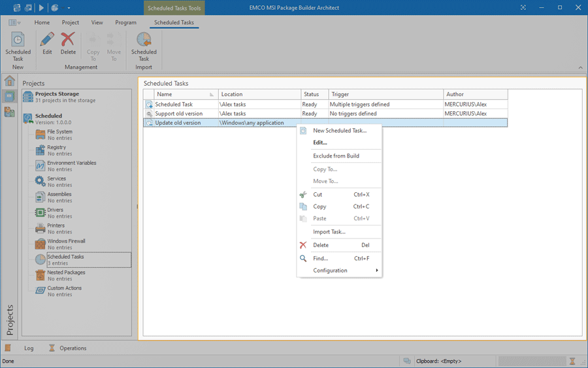
Task: Select Custom Actions node icon
Action: tap(40, 291)
